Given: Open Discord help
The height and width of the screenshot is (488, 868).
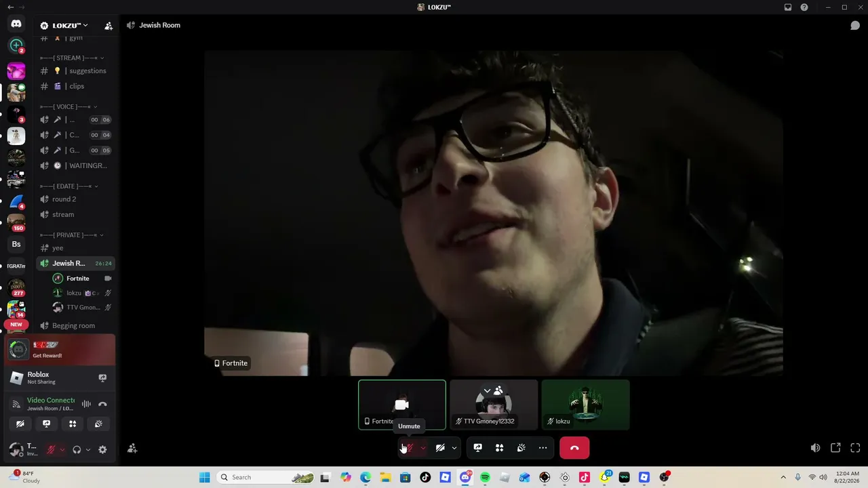Looking at the screenshot, I should pos(804,7).
